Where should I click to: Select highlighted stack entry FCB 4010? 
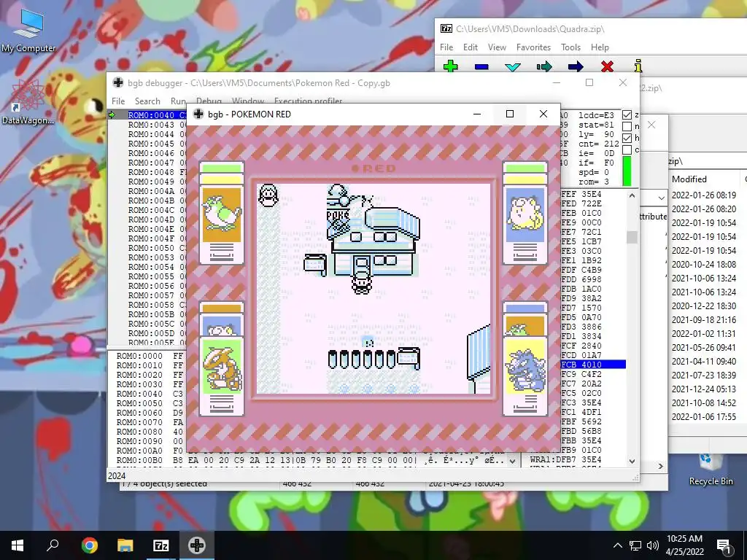(593, 365)
